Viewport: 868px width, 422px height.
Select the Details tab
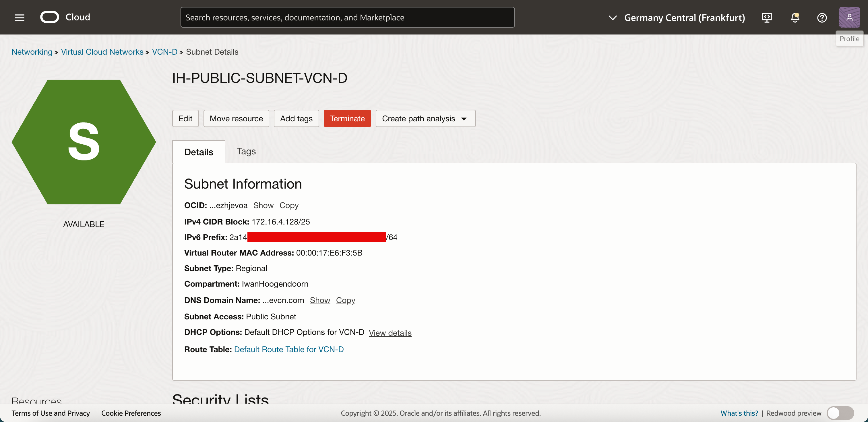pyautogui.click(x=198, y=152)
